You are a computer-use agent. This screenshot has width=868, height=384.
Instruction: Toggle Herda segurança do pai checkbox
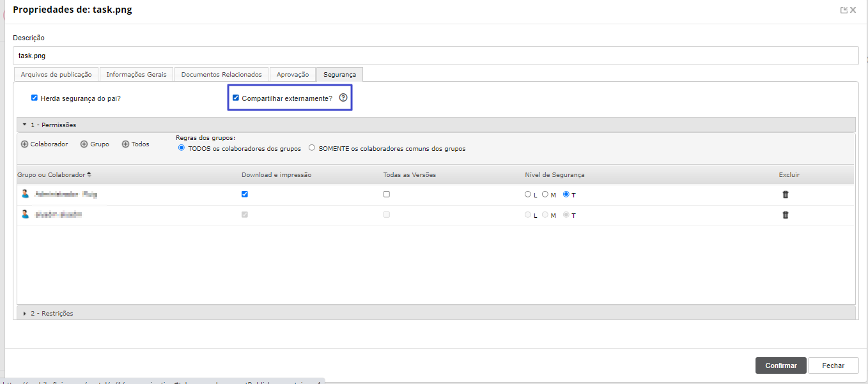[35, 98]
